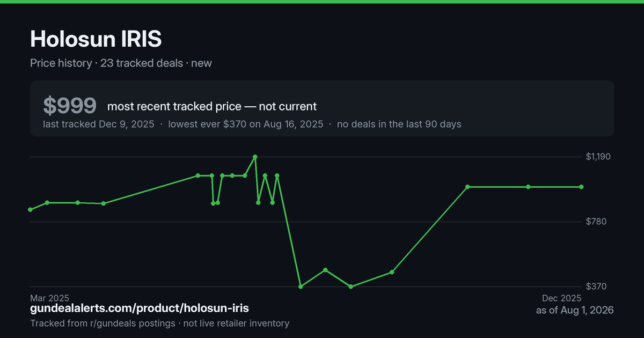This screenshot has width=644, height=338.
Task: Click the peak data point near $1,190
Action: [x=255, y=157]
